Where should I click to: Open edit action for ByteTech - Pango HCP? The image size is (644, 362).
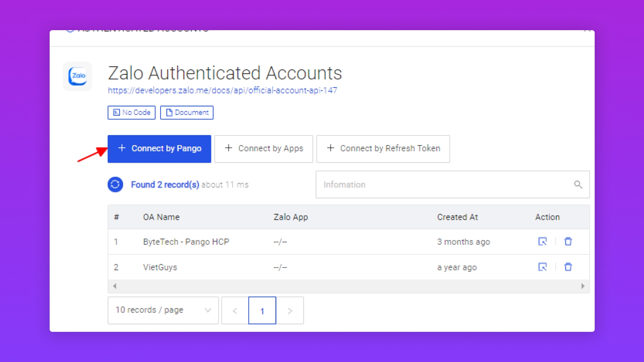coord(542,241)
